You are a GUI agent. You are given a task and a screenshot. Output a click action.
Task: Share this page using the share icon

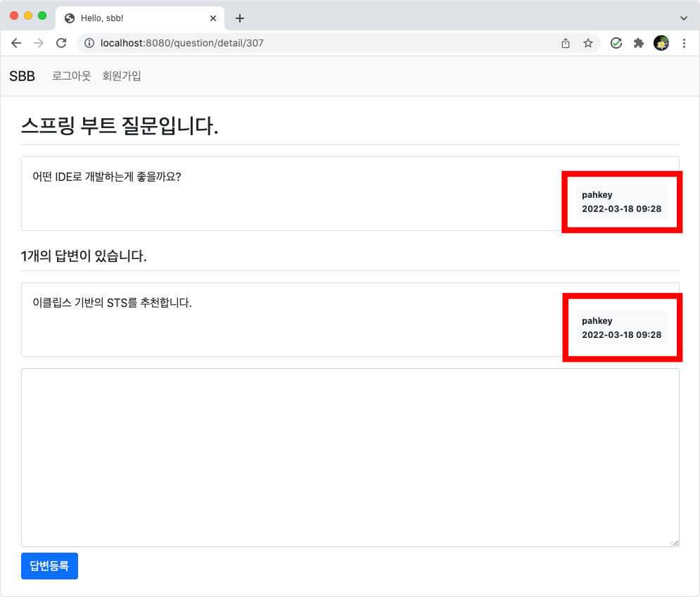point(566,43)
